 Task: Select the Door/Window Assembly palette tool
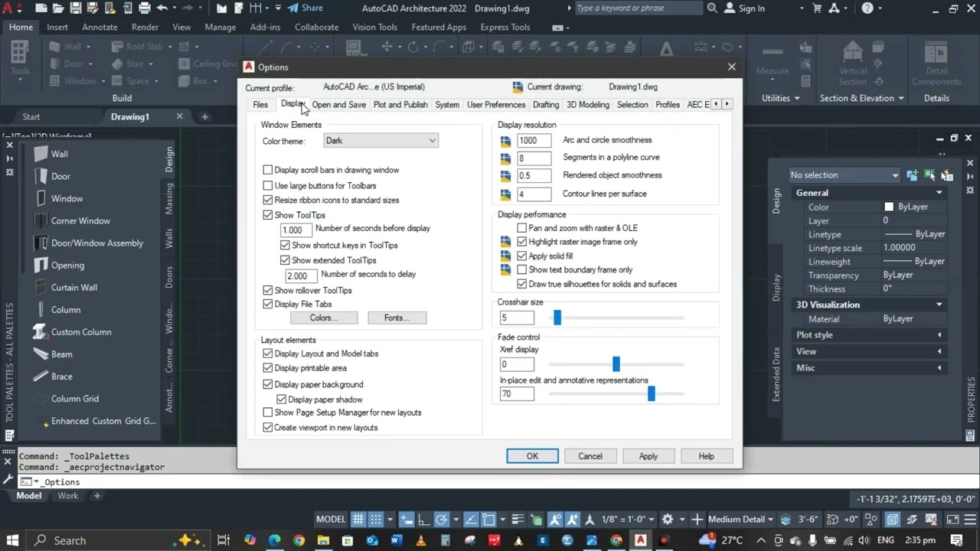pos(87,243)
